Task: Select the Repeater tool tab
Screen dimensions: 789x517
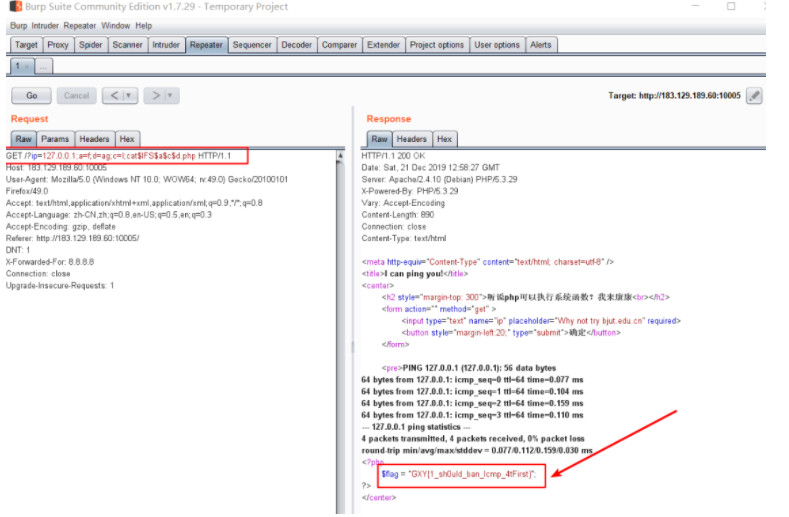Action: pyautogui.click(x=206, y=45)
